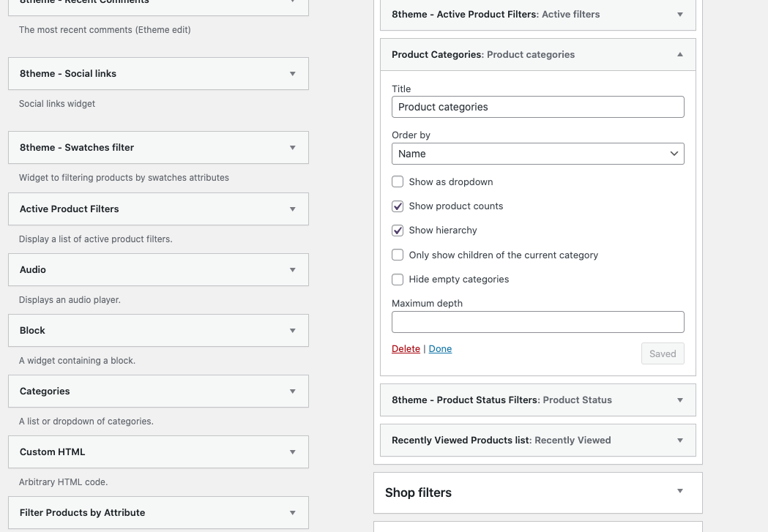Click Filter Products by Attribute arrow icon

click(x=292, y=513)
